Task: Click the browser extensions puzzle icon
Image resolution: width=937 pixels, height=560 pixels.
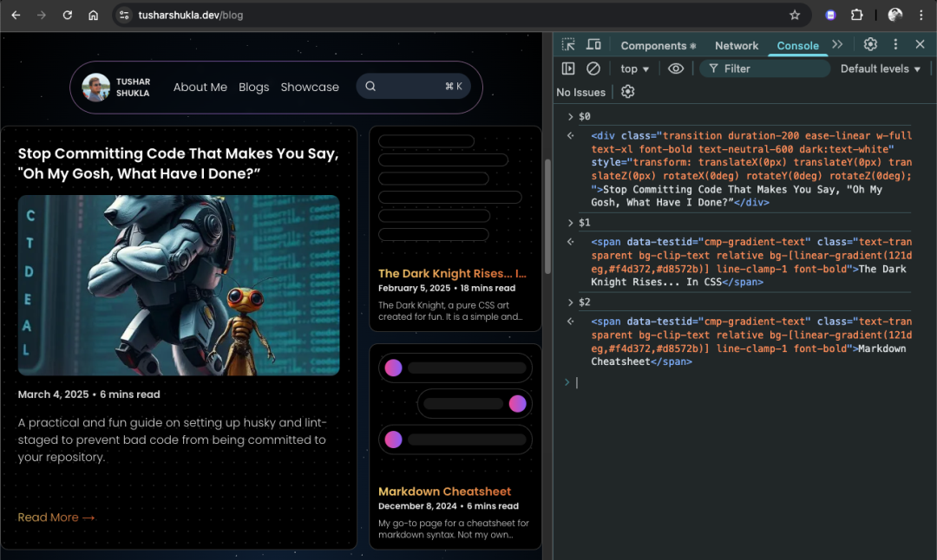Action: 858,14
